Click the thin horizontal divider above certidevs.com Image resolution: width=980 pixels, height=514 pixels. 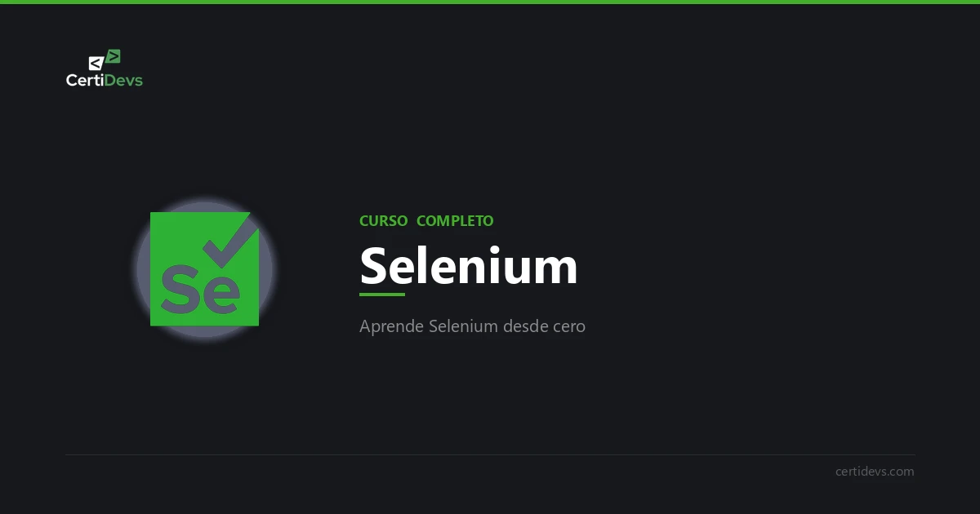490,454
